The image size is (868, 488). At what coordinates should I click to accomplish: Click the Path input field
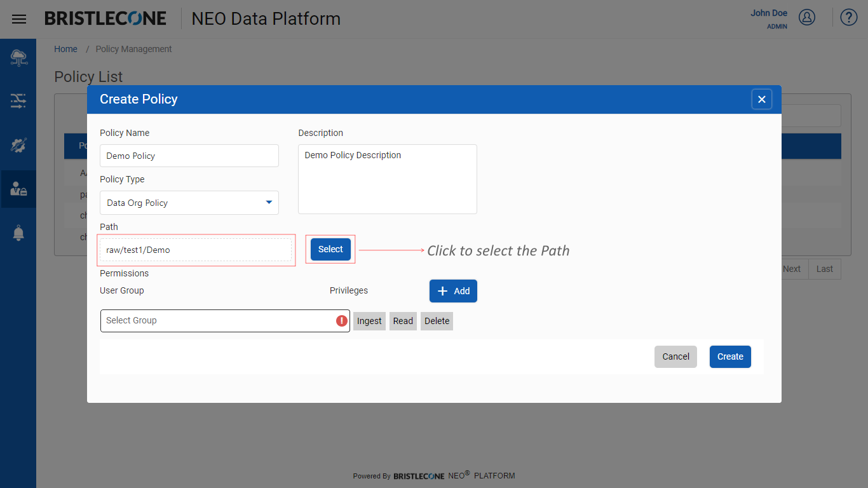click(196, 250)
